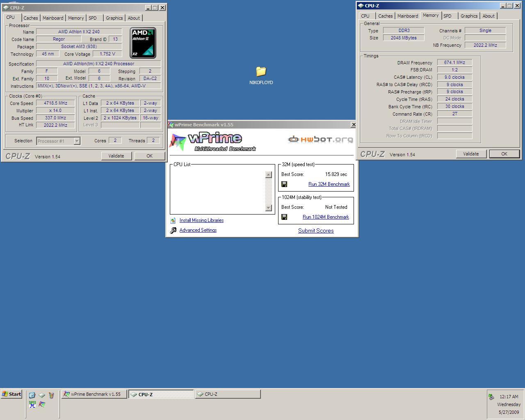Click the AMD Athlon II X2 logo

(x=143, y=43)
